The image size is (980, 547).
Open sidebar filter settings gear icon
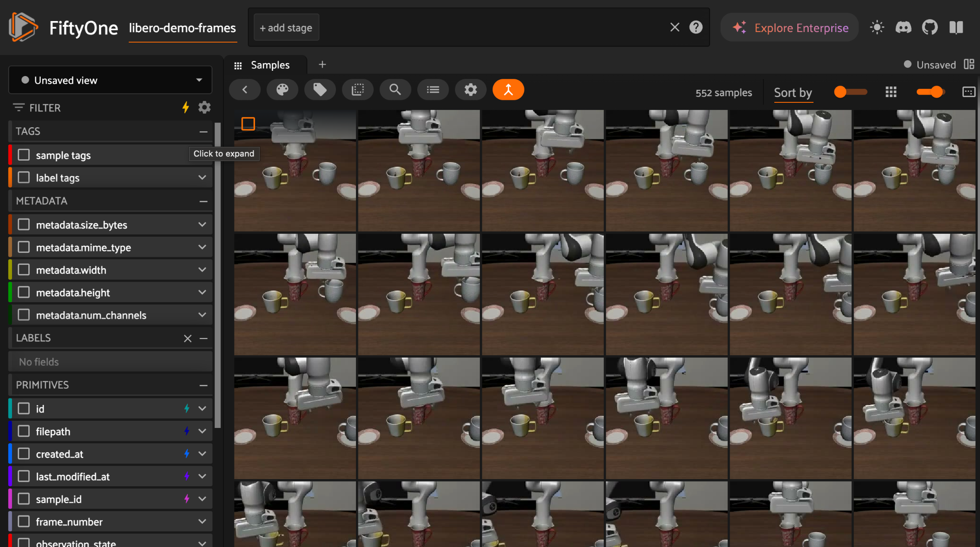coord(204,108)
